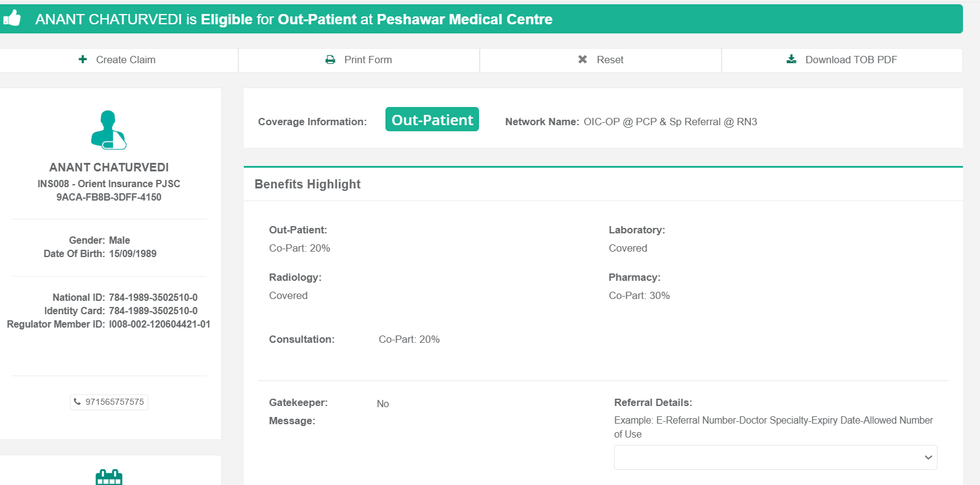Open the Referral Details dropdown
The width and height of the screenshot is (980, 485).
click(769, 458)
